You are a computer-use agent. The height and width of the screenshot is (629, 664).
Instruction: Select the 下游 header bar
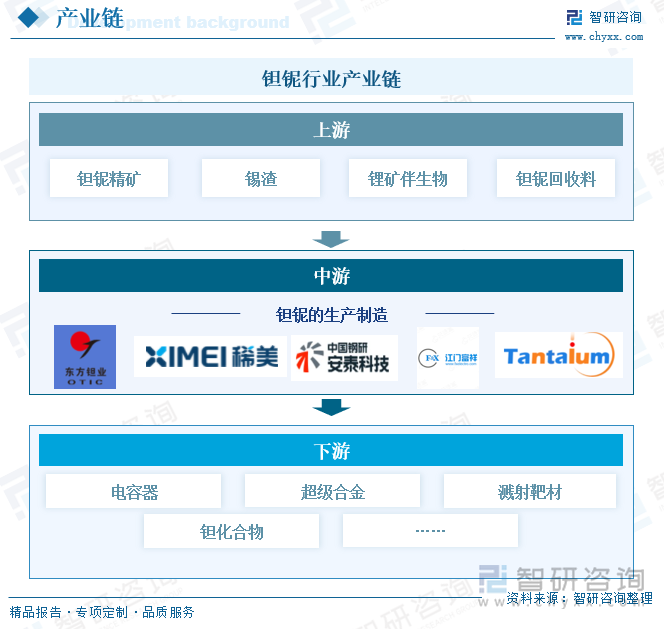[331, 450]
